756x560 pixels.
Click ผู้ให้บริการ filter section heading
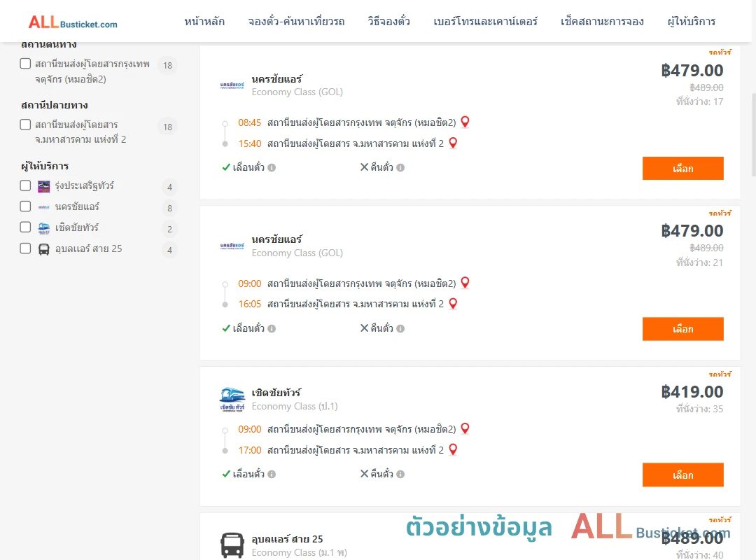[x=45, y=166]
